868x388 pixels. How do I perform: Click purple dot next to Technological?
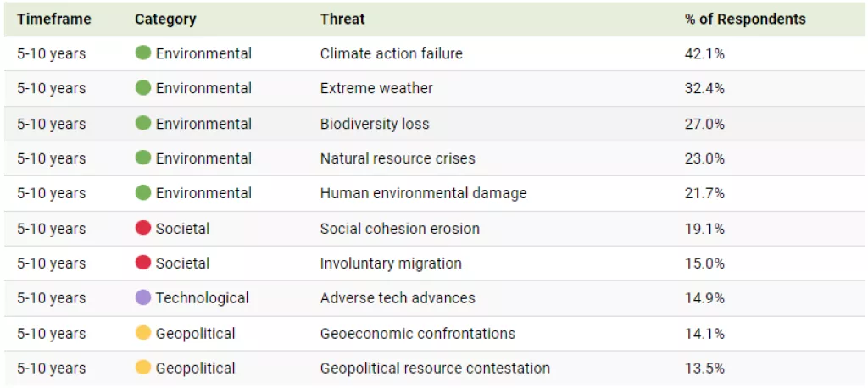click(x=143, y=298)
